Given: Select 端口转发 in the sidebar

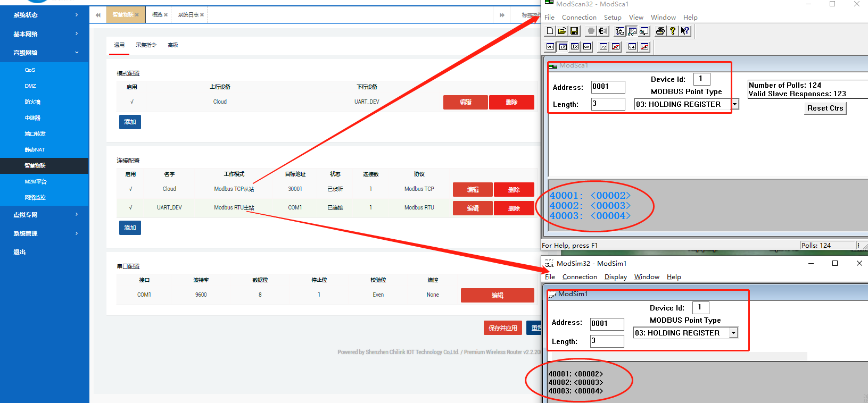Looking at the screenshot, I should click(x=35, y=134).
